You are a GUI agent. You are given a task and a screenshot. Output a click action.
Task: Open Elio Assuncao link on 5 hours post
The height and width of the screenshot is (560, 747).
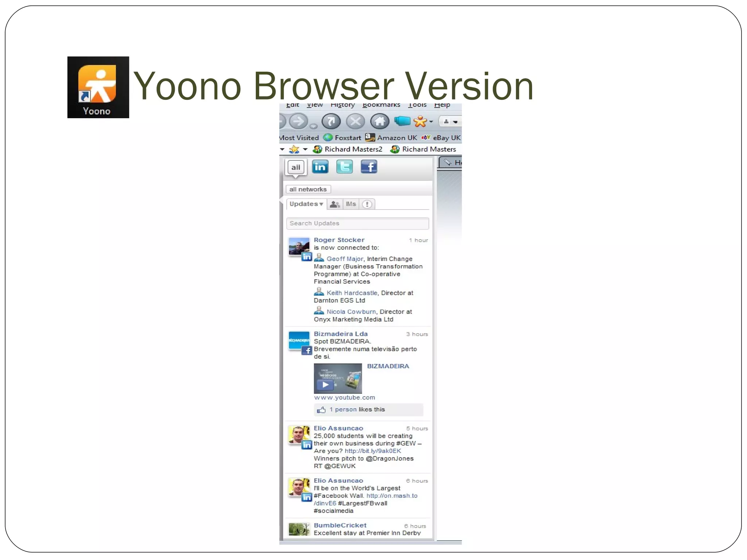coord(338,428)
